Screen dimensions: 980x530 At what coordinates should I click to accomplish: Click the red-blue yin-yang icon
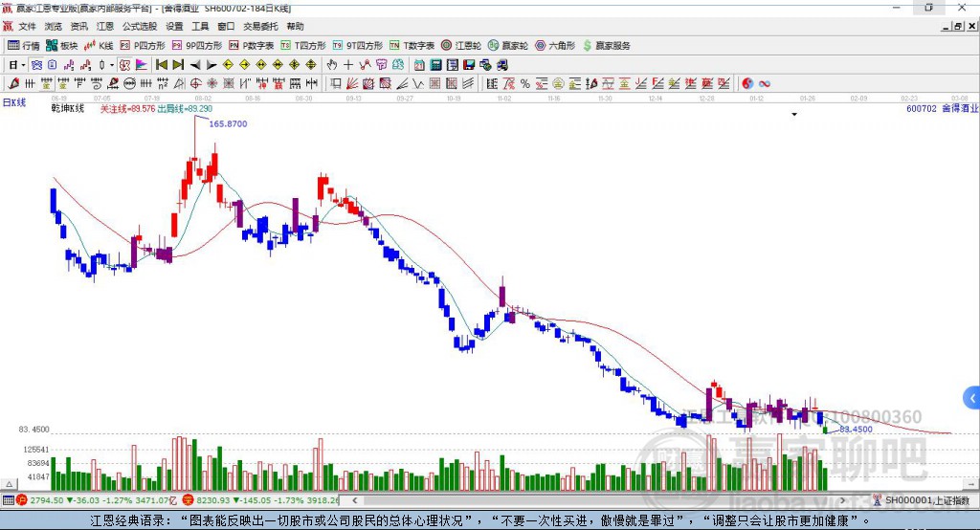[x=746, y=84]
